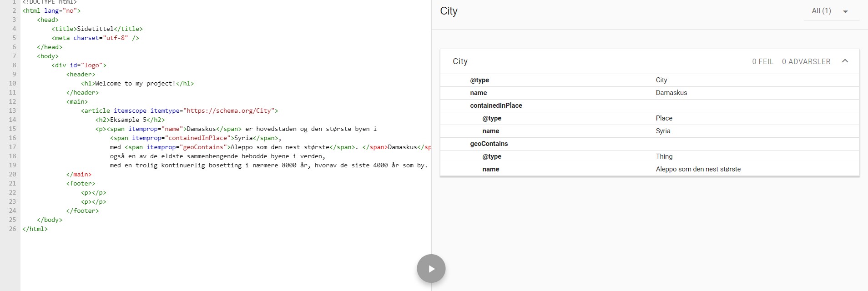
Task: Click the closing body tag line
Action: point(50,220)
